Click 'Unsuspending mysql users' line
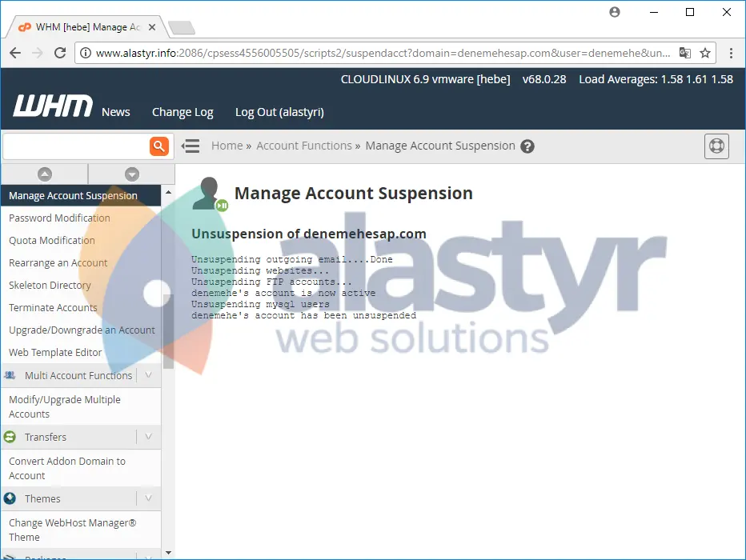This screenshot has height=560, width=746. pyautogui.click(x=260, y=304)
